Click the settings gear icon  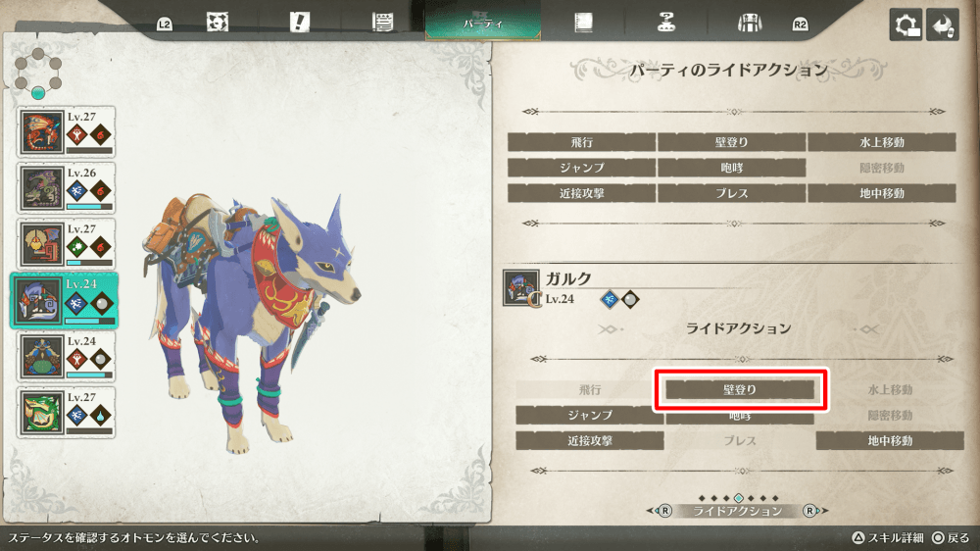(x=906, y=25)
